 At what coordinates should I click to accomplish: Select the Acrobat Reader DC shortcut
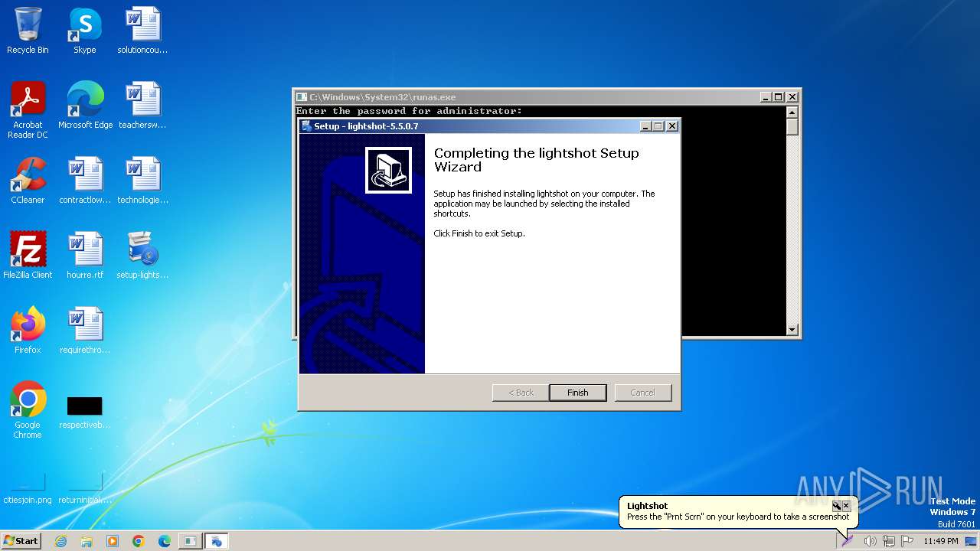point(28,110)
